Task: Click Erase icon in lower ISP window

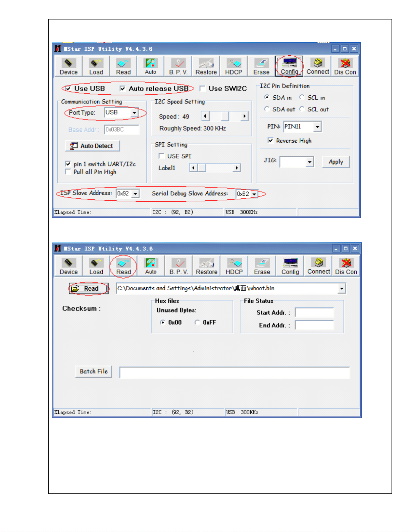Action: (262, 266)
